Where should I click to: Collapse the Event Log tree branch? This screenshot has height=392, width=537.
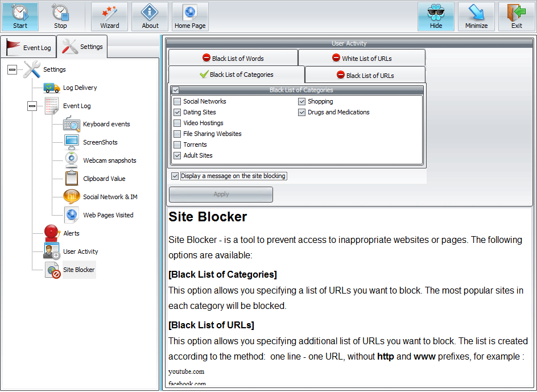pyautogui.click(x=32, y=106)
